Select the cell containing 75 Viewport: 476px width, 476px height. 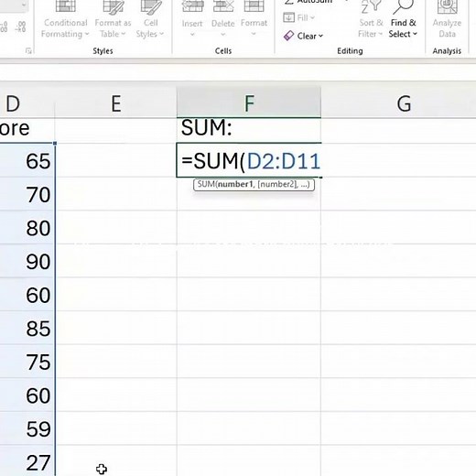point(27,362)
